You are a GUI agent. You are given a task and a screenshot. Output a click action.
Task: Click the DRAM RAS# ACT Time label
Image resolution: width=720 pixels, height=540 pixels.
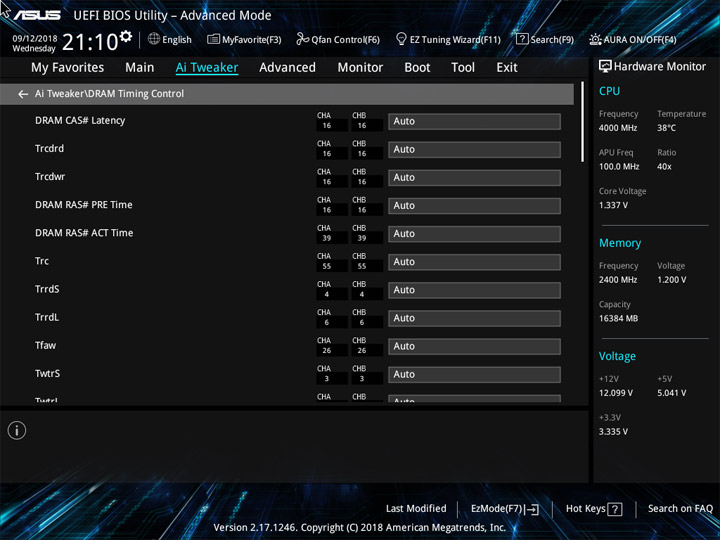tap(84, 233)
